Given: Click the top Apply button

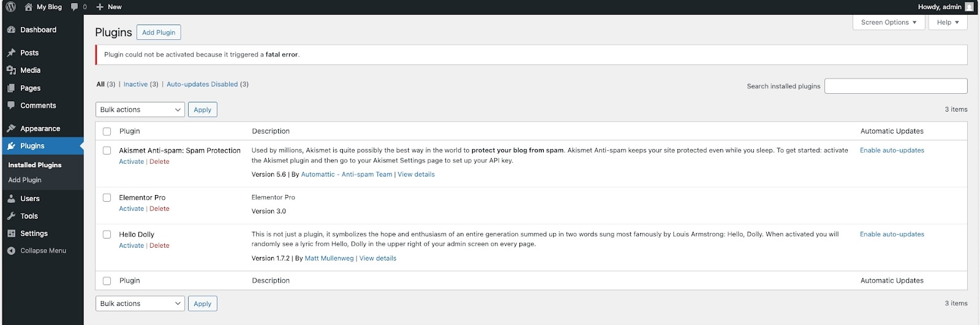Looking at the screenshot, I should click(x=203, y=110).
